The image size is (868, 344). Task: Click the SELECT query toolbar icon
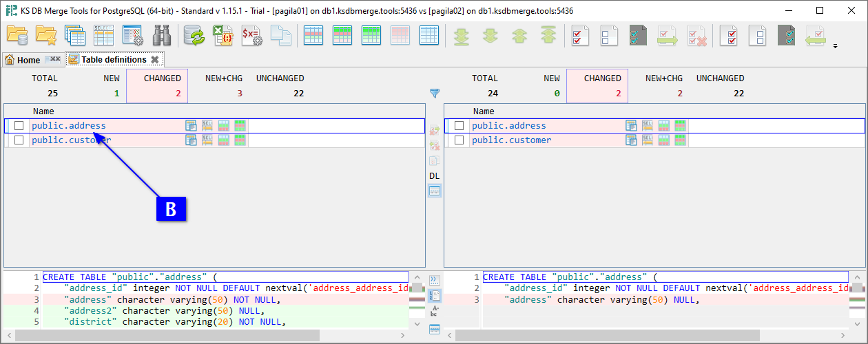click(x=103, y=35)
